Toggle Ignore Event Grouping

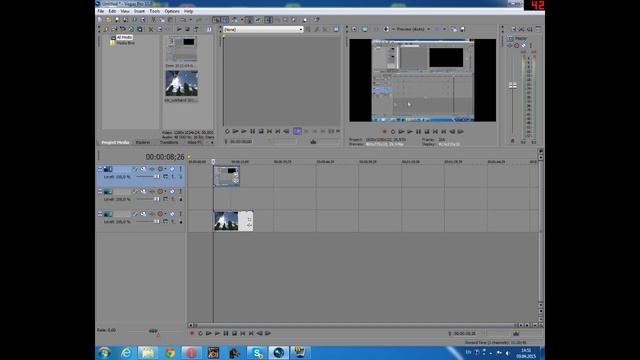pyautogui.click(x=258, y=20)
